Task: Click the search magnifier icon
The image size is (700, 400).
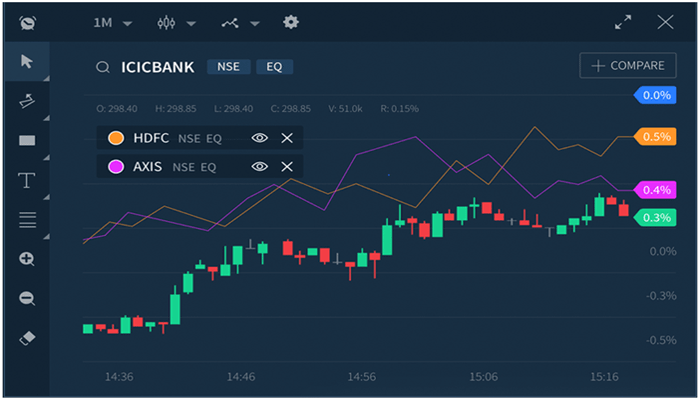Action: [x=103, y=67]
